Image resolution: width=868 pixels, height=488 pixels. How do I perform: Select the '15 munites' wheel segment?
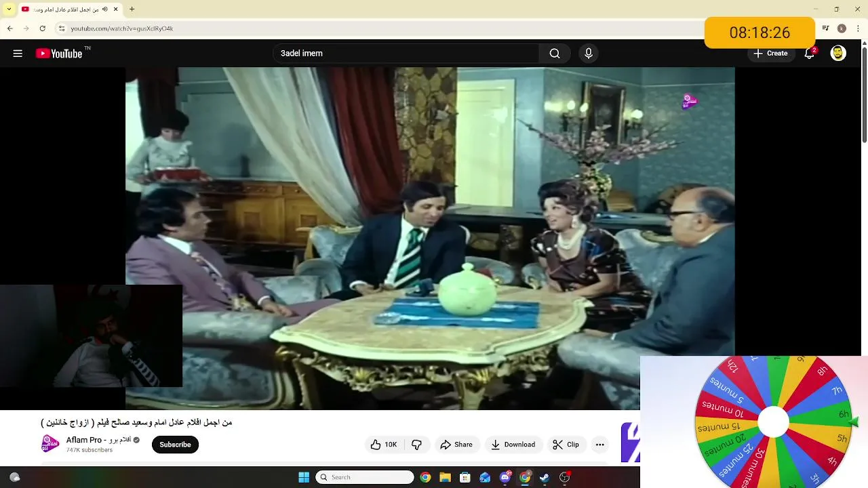(x=718, y=428)
